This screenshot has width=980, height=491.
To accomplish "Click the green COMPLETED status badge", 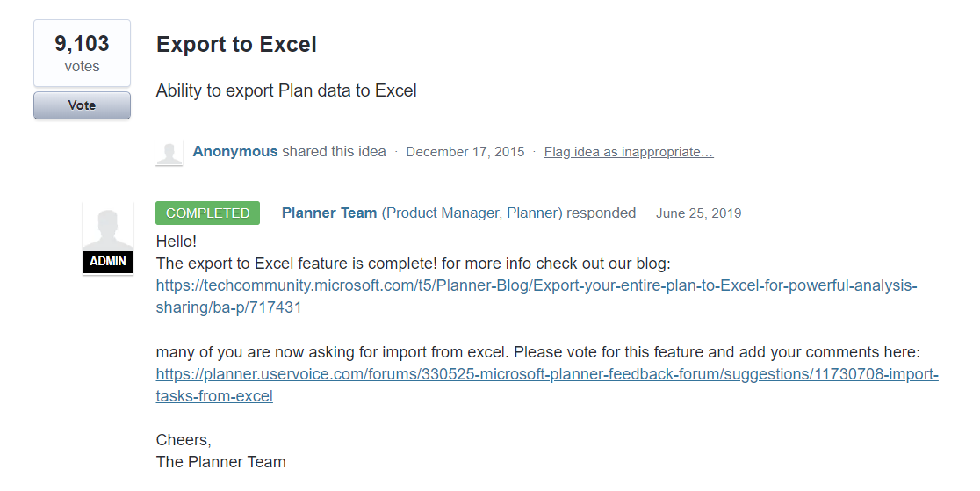I will pos(208,213).
